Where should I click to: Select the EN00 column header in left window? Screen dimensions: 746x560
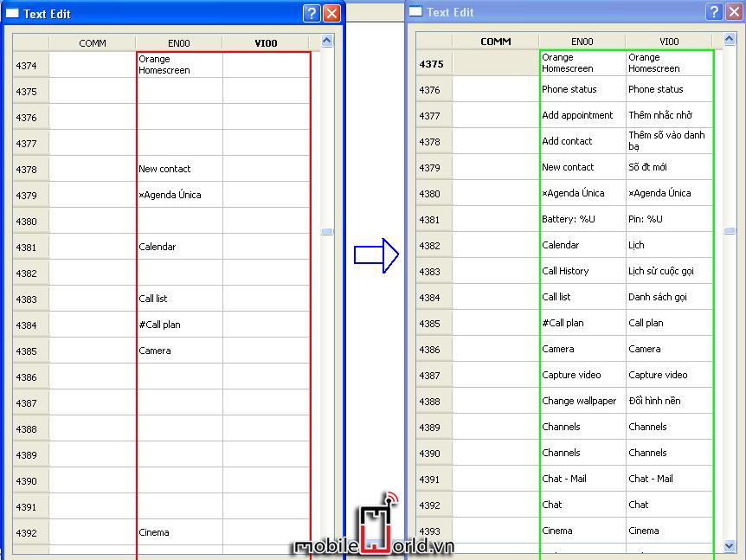coord(179,43)
